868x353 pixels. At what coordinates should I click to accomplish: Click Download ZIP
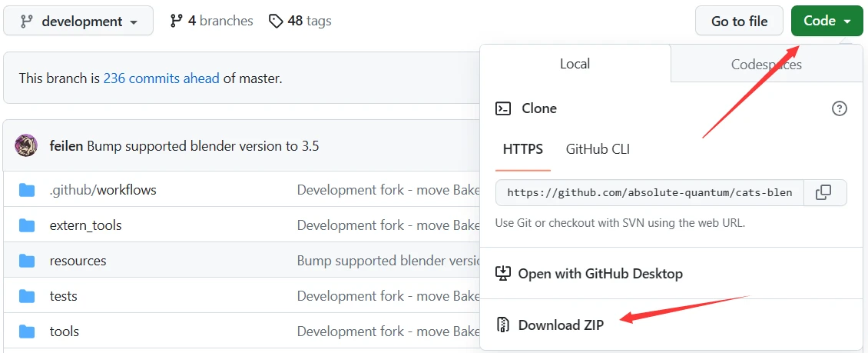(561, 325)
